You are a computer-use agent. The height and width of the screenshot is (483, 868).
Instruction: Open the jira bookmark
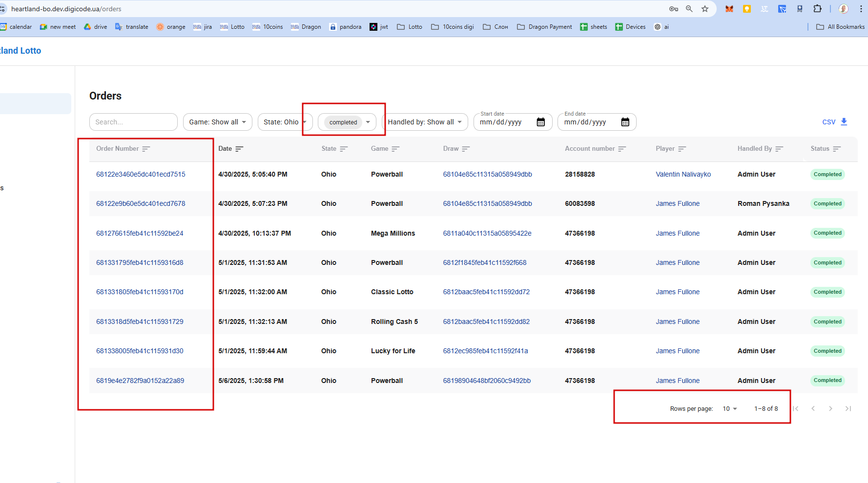(x=203, y=27)
